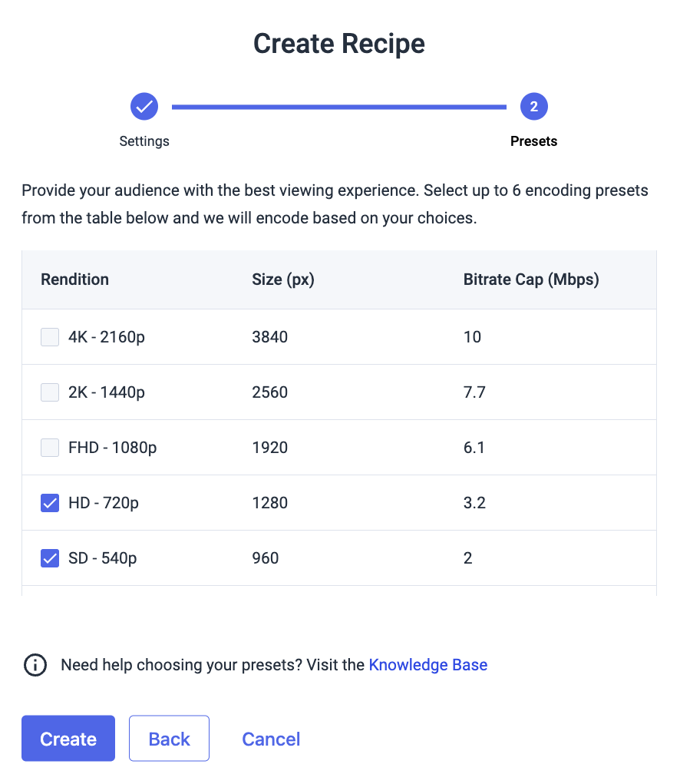Check the 2K - 1440p preset checkbox
This screenshot has height=784, width=680.
tap(50, 392)
